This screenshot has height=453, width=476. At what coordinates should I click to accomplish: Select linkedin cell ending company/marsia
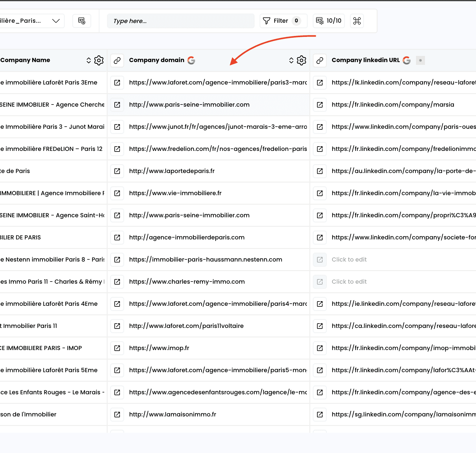tap(393, 104)
